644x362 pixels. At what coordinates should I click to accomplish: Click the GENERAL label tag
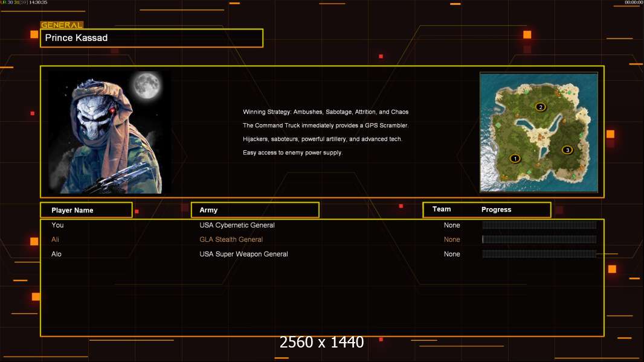pos(62,25)
